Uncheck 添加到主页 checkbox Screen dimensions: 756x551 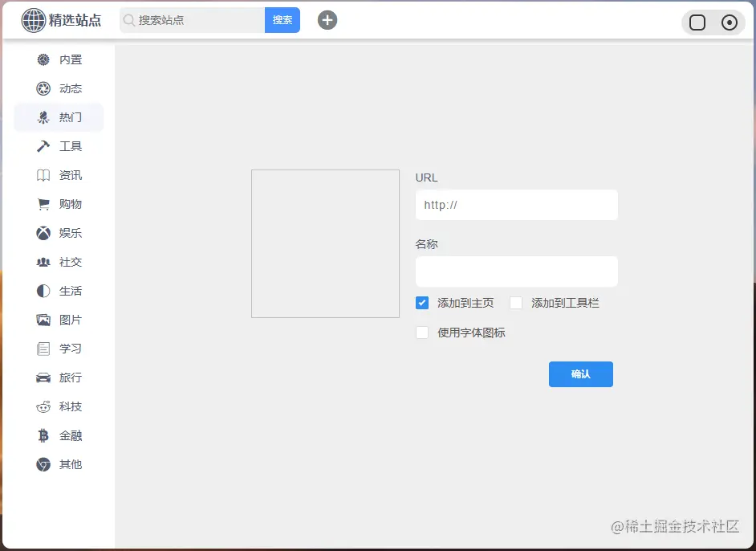421,303
